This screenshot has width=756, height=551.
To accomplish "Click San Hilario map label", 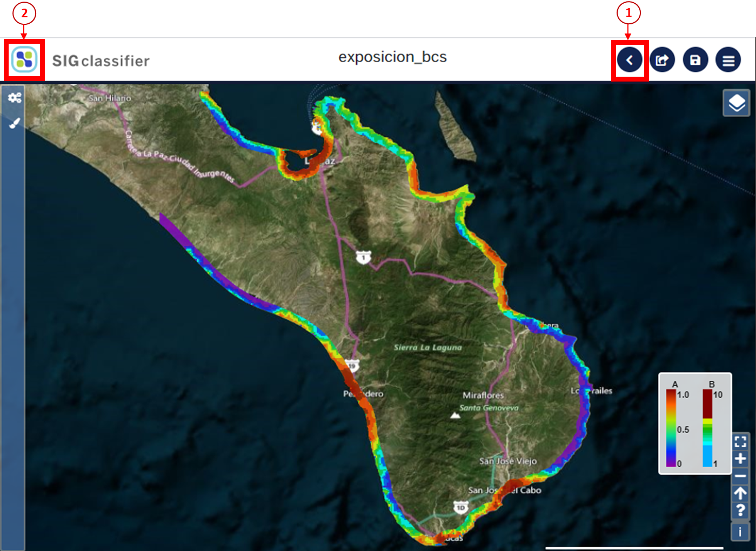I will 110,98.
